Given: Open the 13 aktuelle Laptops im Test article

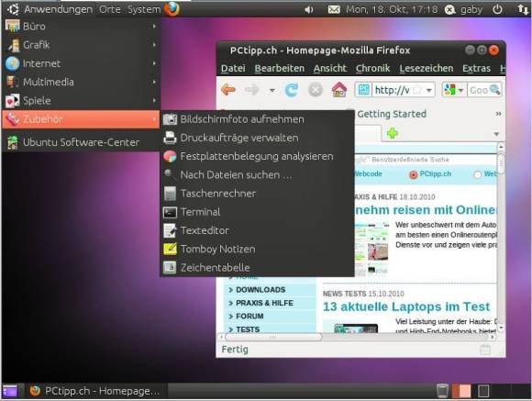Looking at the screenshot, I should click(x=406, y=306).
